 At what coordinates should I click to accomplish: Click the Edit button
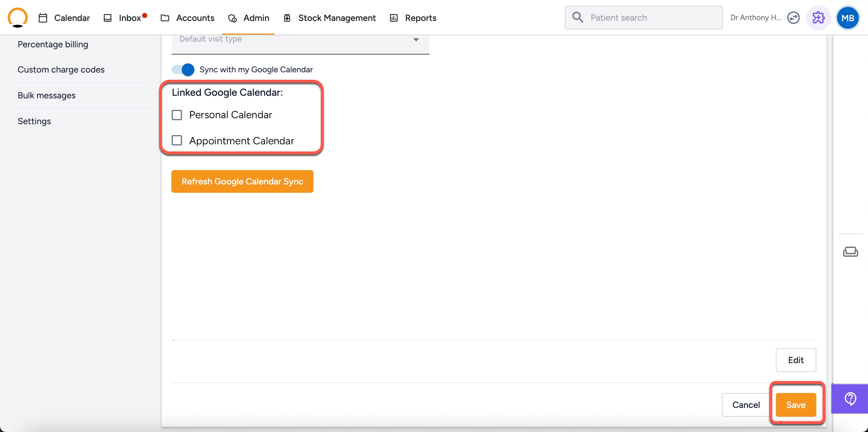coord(796,360)
